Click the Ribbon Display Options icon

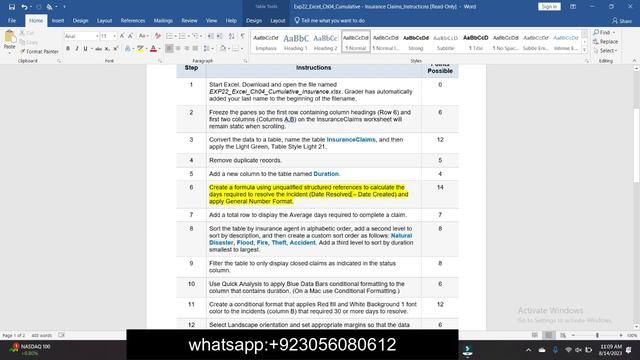pyautogui.click(x=573, y=7)
